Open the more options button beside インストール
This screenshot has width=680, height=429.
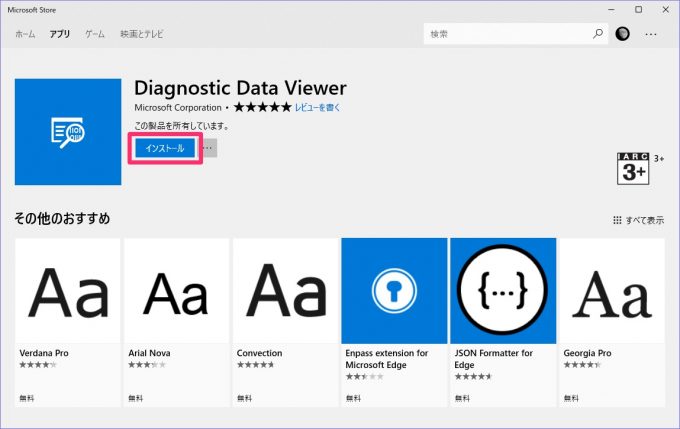point(209,148)
